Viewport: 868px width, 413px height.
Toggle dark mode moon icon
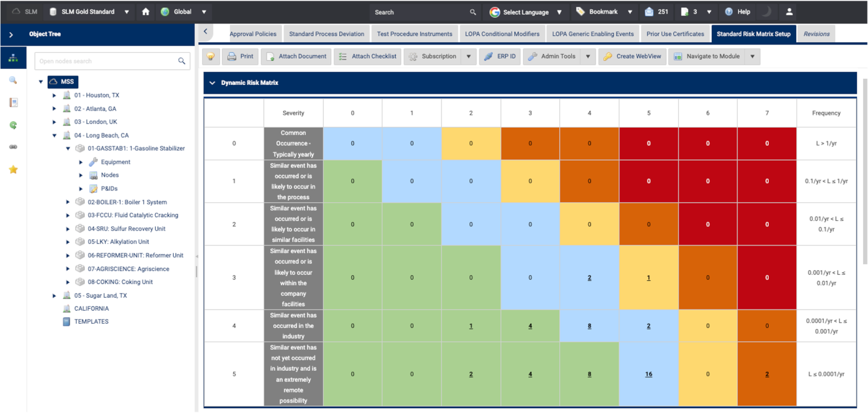click(766, 12)
